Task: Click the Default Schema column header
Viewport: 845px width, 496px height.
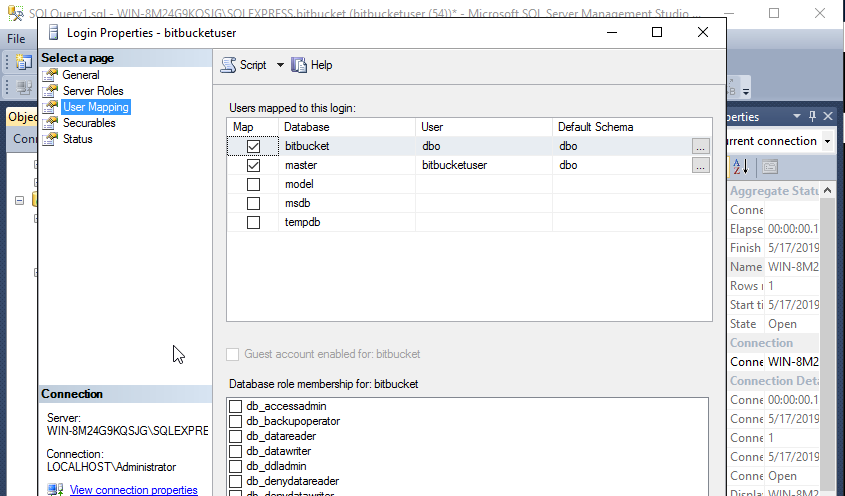Action: click(632, 127)
